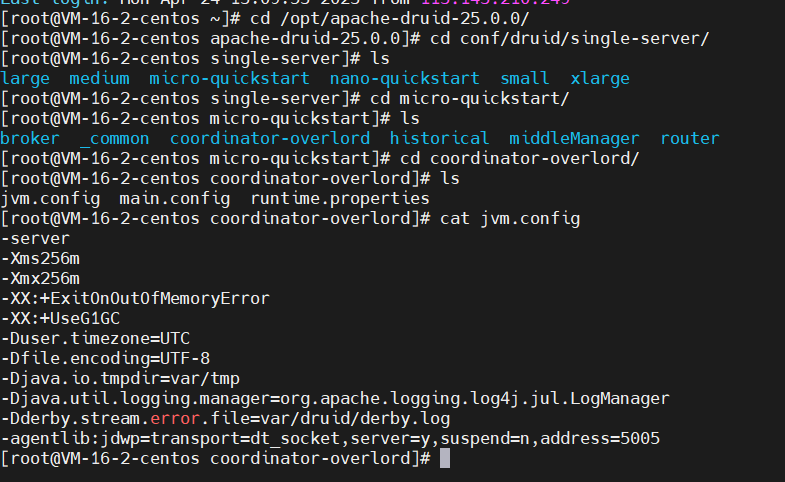Click the '-Xms256m' line
The height and width of the screenshot is (482, 785).
coord(40,258)
